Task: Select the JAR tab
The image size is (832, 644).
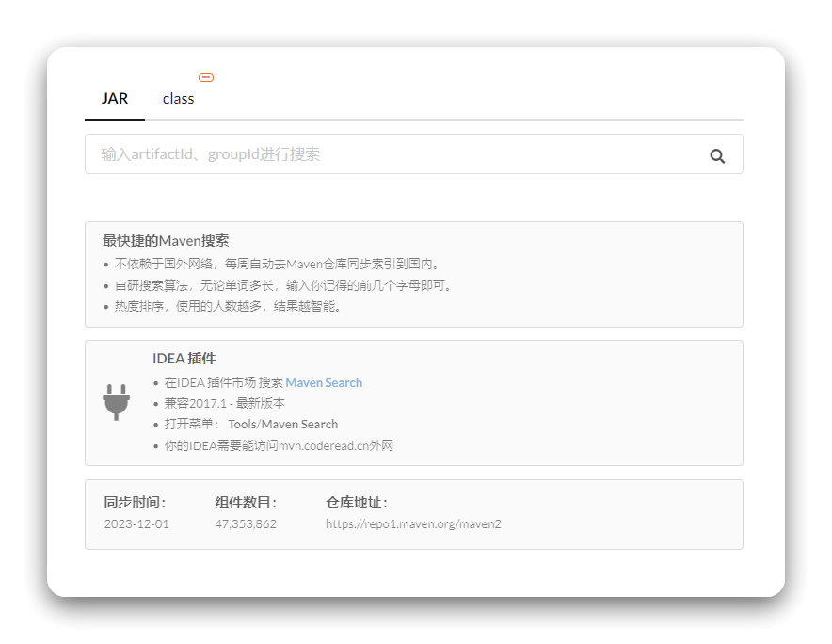Action: point(114,98)
